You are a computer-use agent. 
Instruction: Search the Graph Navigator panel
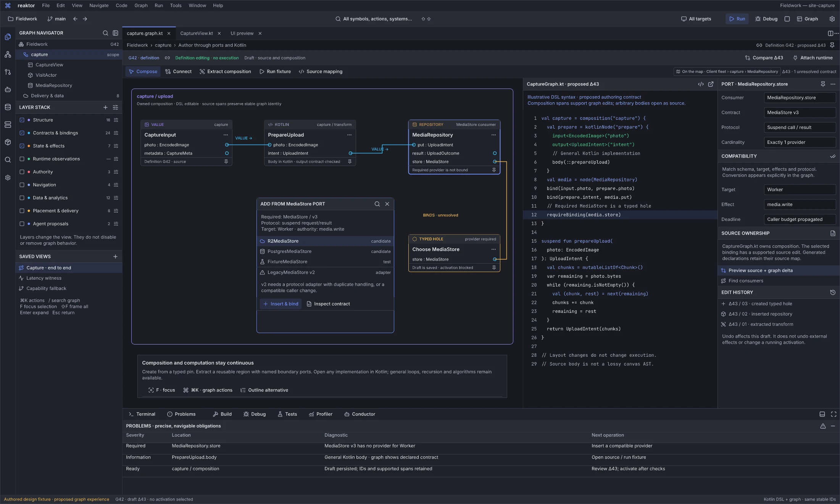[105, 33]
